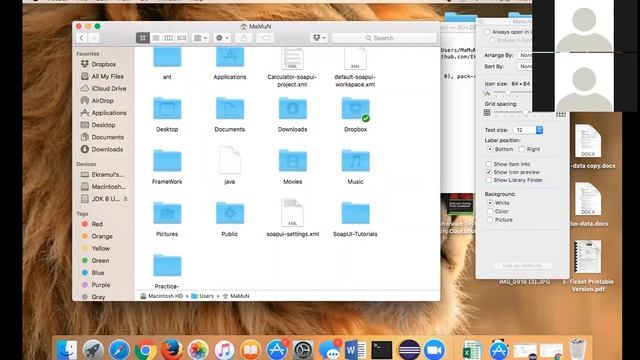640x360 pixels.
Task: Choose Picture background radio button
Action: click(x=490, y=220)
